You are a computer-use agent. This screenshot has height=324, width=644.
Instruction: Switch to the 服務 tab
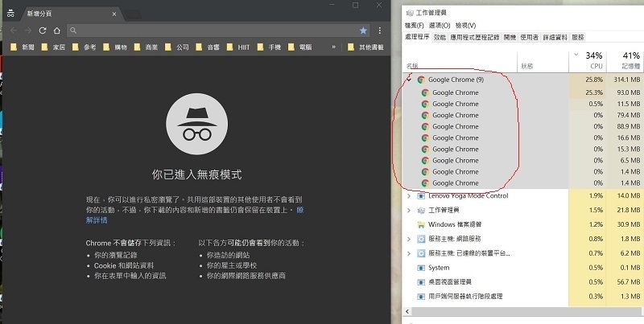coord(577,37)
